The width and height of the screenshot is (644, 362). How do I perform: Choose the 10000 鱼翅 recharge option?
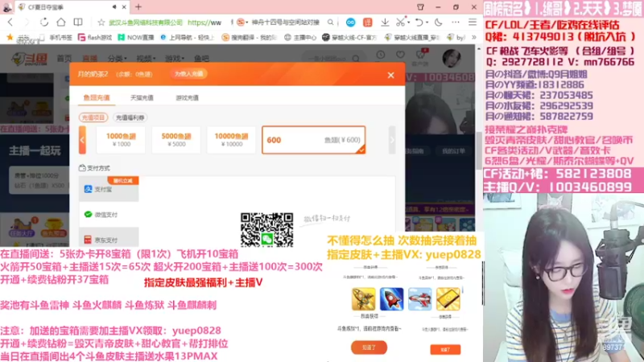pos(231,140)
